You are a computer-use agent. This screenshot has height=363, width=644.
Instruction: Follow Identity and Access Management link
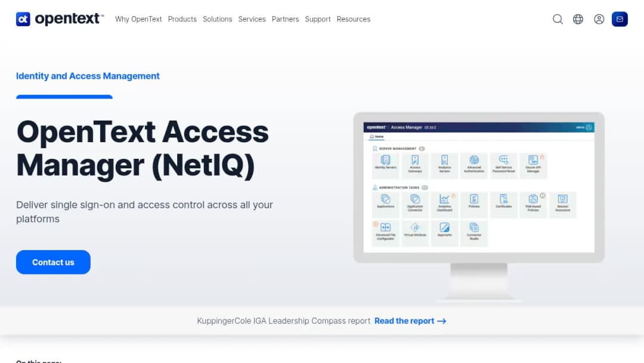88,76
